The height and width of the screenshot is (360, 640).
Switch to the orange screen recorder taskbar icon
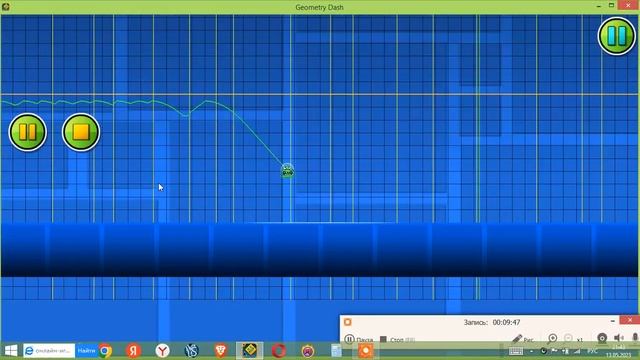coord(365,351)
